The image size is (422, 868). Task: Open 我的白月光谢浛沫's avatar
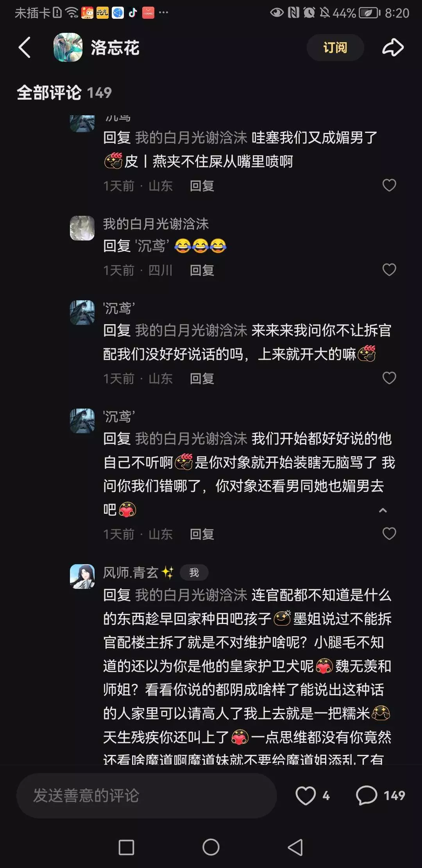click(82, 228)
